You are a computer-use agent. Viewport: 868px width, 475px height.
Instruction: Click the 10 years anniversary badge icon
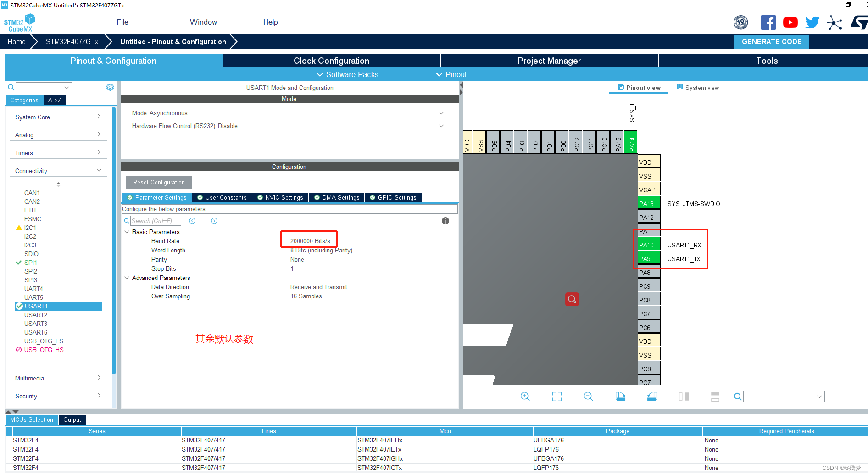point(741,22)
